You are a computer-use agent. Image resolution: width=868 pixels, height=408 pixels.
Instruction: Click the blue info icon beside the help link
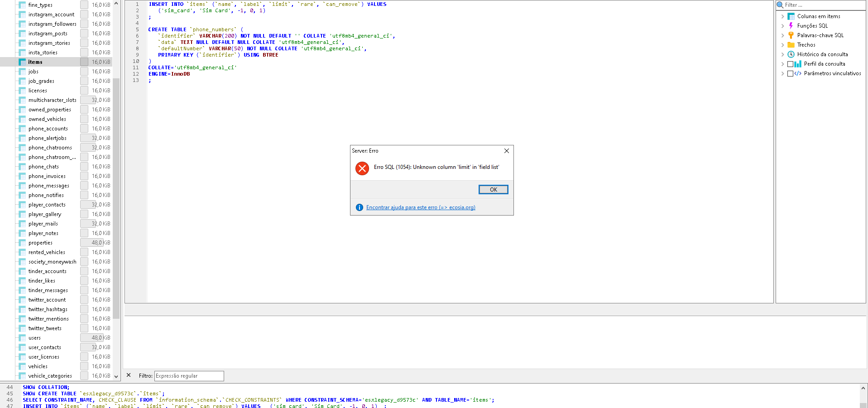pyautogui.click(x=360, y=207)
